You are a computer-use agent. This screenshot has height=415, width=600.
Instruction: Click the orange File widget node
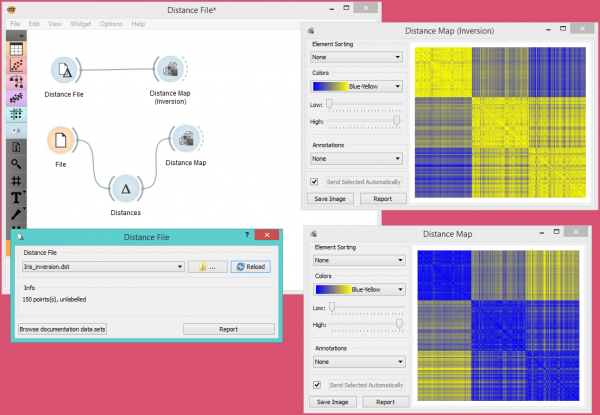pyautogui.click(x=61, y=141)
